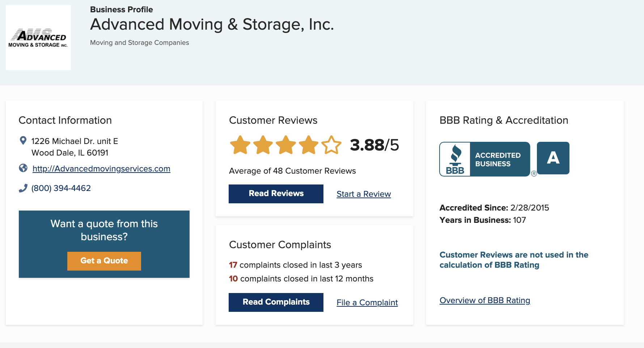Click the BBB Accredited Business seal

[485, 159]
